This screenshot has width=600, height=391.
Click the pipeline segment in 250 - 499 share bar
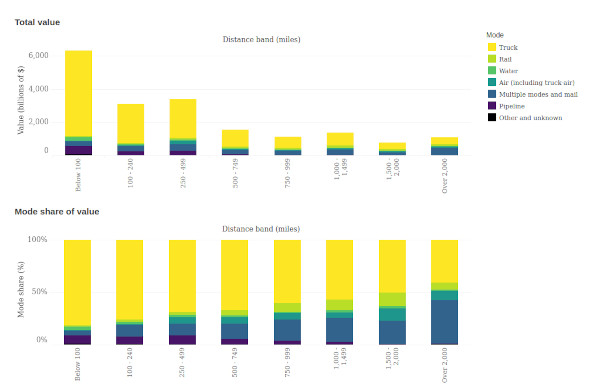(183, 340)
